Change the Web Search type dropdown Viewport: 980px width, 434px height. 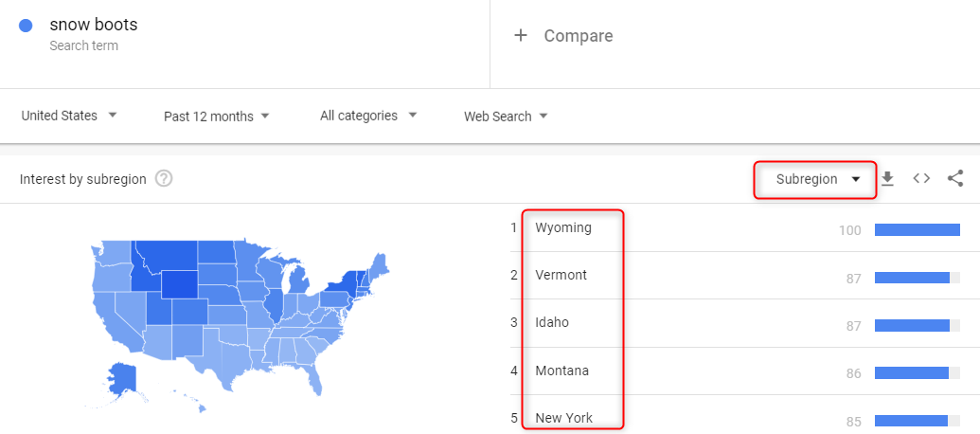[506, 117]
